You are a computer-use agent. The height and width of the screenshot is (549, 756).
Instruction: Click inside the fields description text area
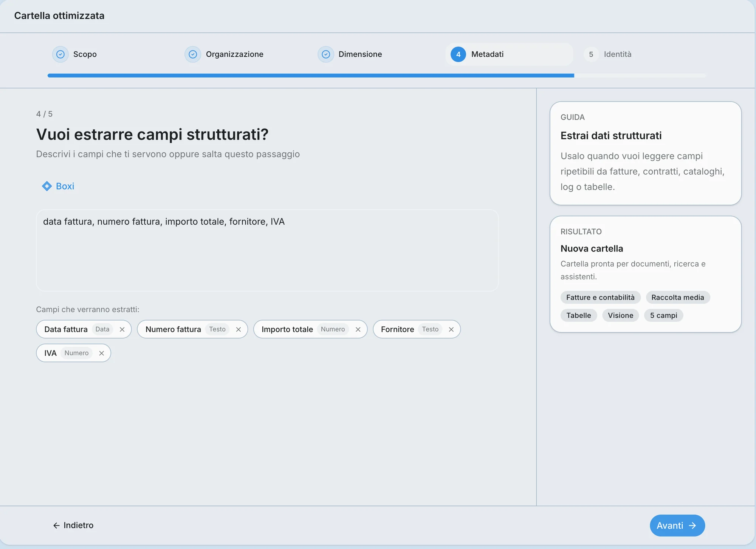point(267,250)
